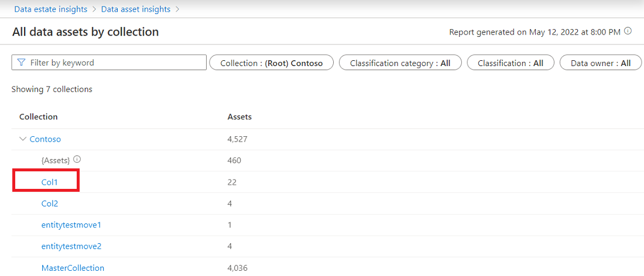The height and width of the screenshot is (276, 644).
Task: Click the funnel icon in the keyword filter
Action: click(22, 63)
